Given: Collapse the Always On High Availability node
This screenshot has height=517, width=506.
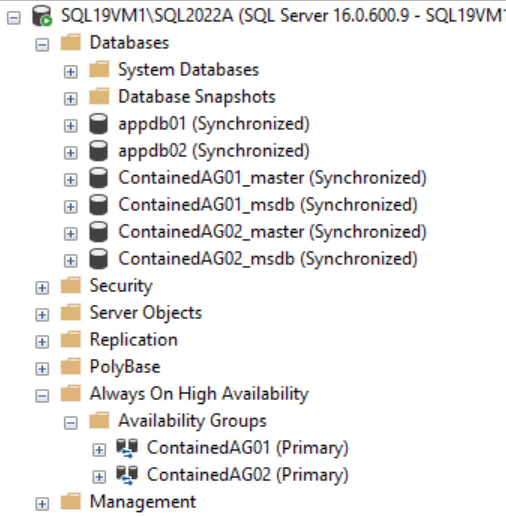Looking at the screenshot, I should click(x=42, y=396).
